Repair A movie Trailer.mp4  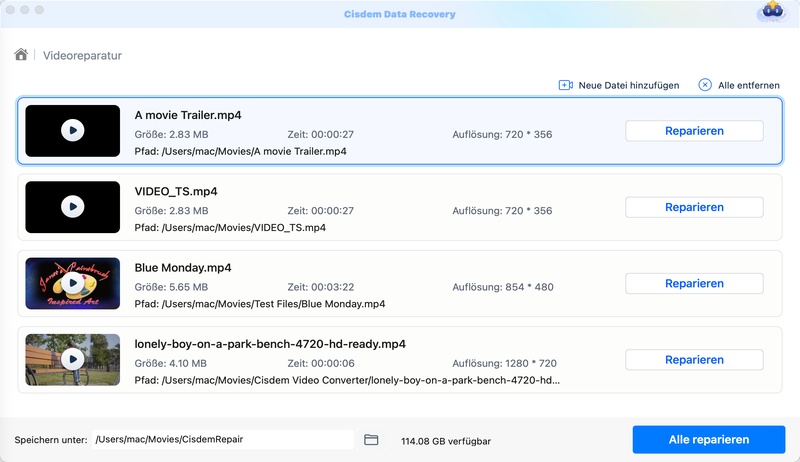(694, 131)
